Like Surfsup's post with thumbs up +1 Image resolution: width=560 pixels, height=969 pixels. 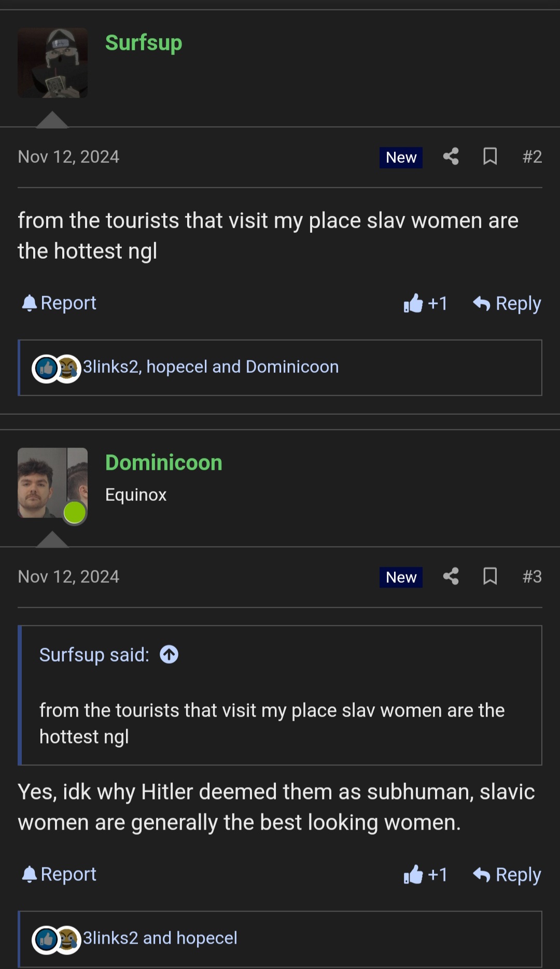coord(425,303)
